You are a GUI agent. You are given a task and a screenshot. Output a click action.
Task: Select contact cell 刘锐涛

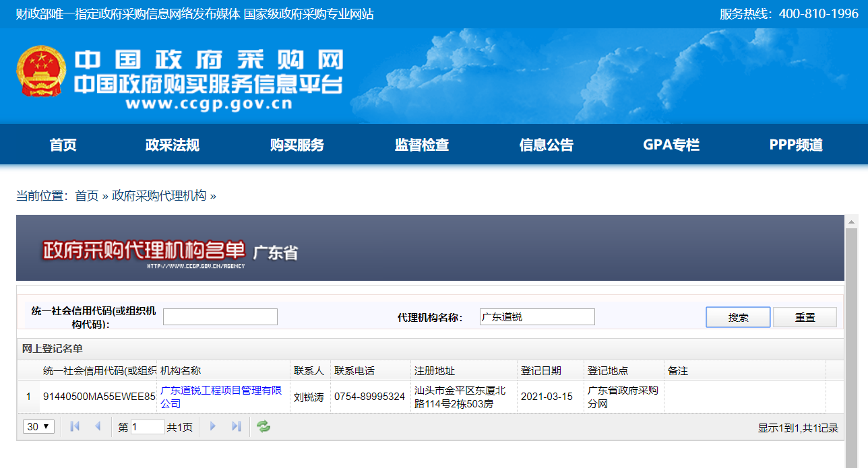point(309,397)
